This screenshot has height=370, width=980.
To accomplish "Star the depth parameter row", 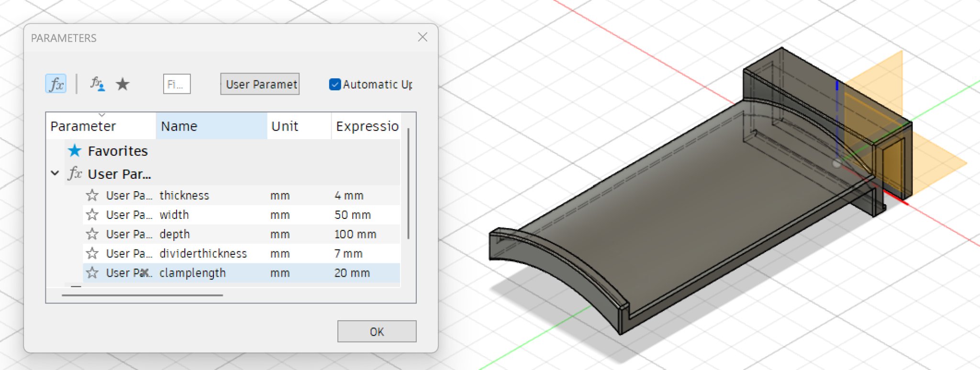I will coord(92,234).
